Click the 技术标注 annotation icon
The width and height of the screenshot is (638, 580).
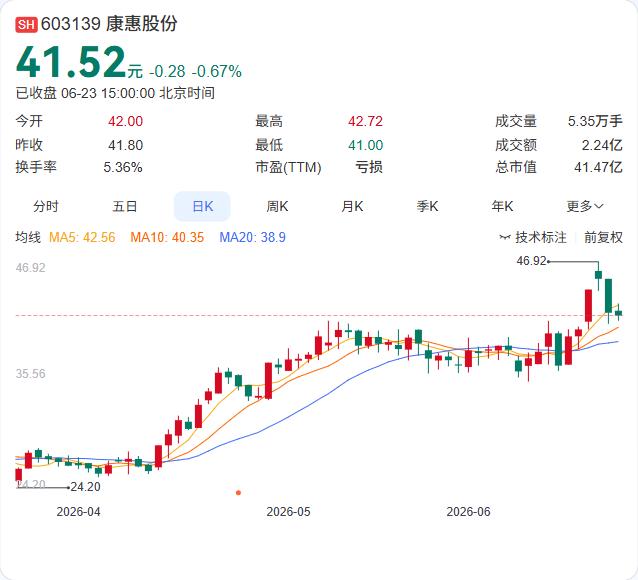click(x=505, y=237)
